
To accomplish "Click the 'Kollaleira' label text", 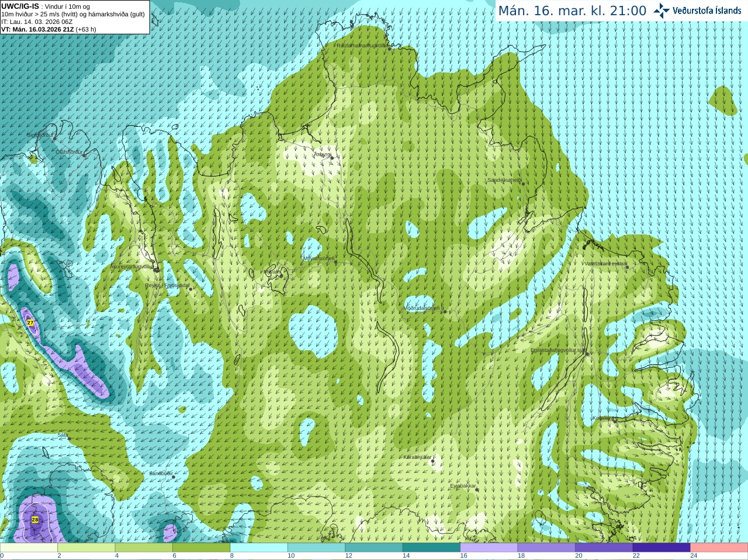I will tap(603, 419).
